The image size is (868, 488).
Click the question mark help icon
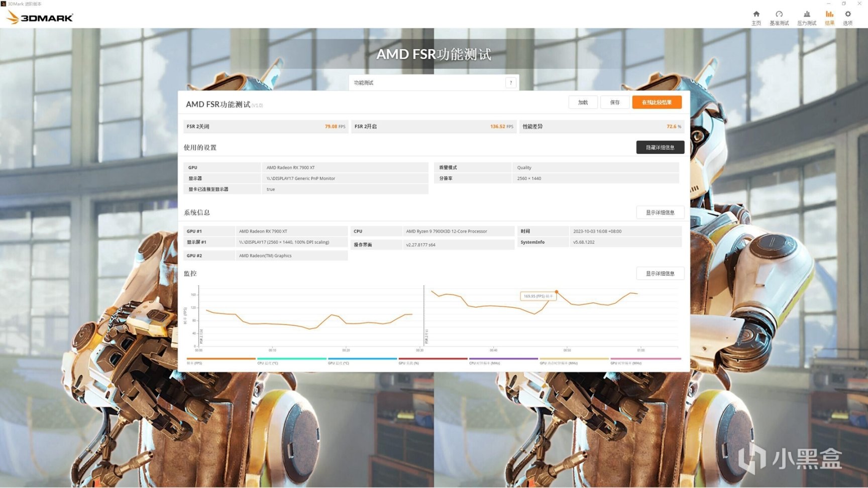click(x=511, y=83)
